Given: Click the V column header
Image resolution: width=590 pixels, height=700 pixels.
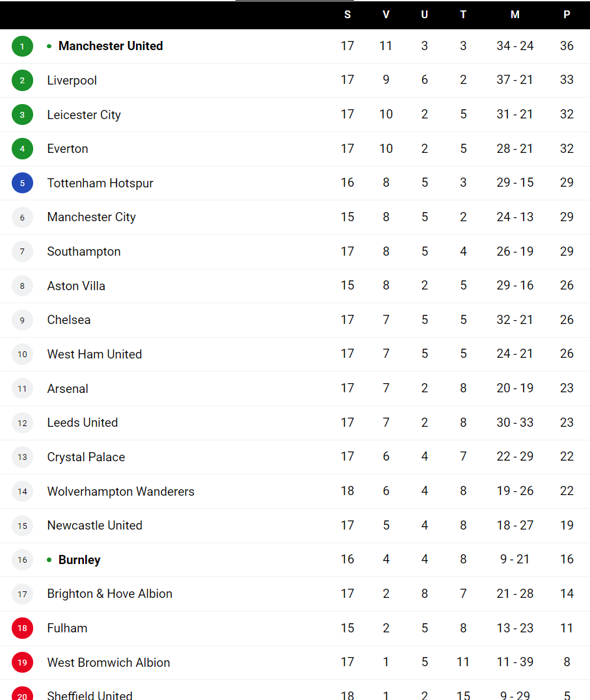Looking at the screenshot, I should point(386,15).
